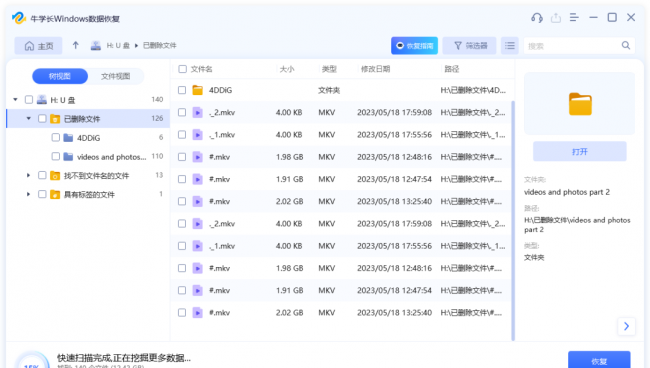The height and width of the screenshot is (368, 650).
Task: Open customer support headset icon
Action: [537, 18]
